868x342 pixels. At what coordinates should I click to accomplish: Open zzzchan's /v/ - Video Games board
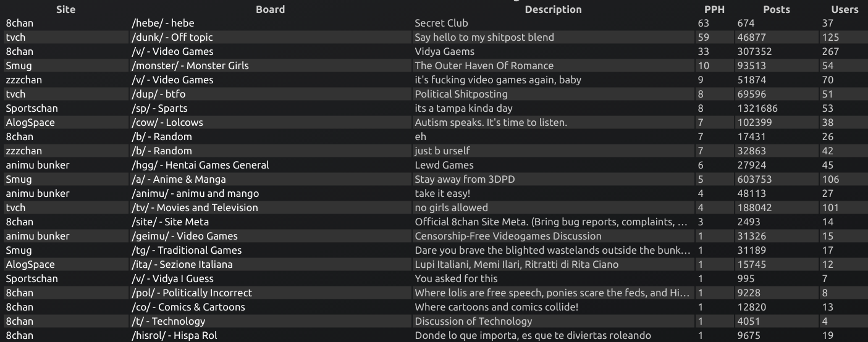[172, 80]
